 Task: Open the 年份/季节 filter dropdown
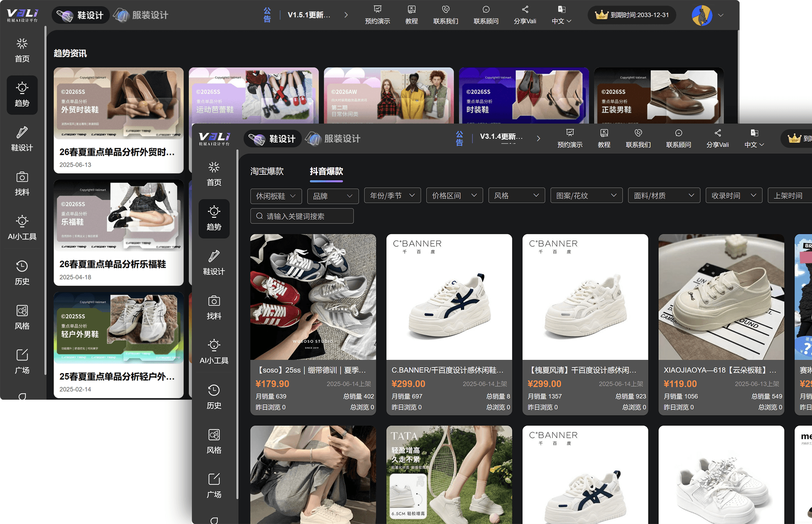coord(393,196)
